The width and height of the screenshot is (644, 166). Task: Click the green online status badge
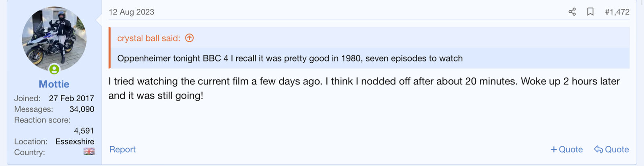54,69
